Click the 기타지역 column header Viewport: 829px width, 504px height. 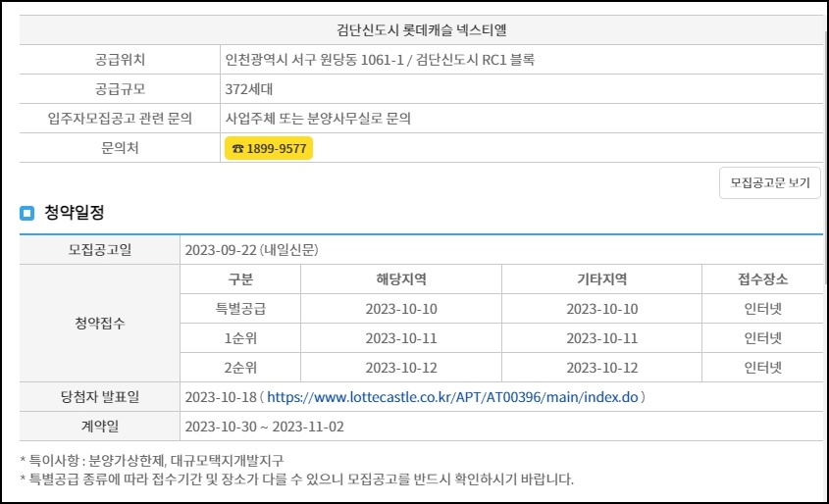602,278
